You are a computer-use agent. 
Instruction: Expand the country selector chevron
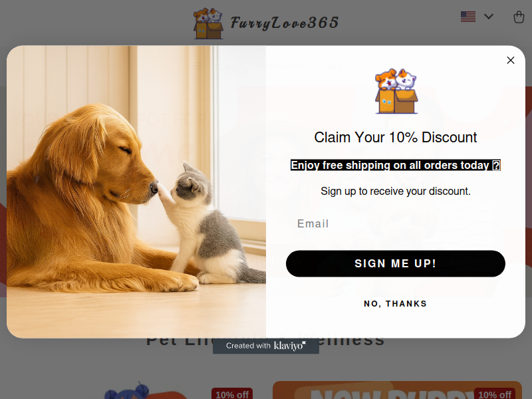(489, 16)
